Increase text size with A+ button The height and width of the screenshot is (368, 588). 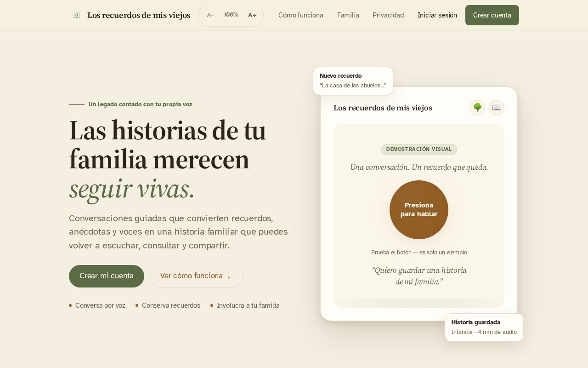252,15
